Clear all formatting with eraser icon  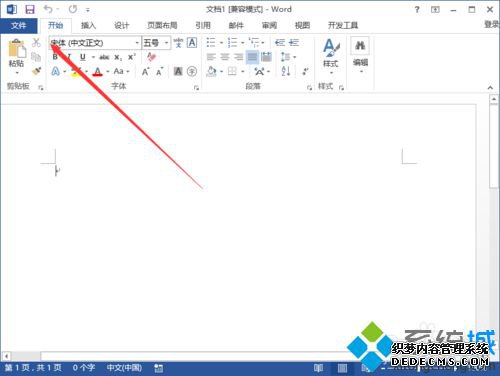[151, 57]
